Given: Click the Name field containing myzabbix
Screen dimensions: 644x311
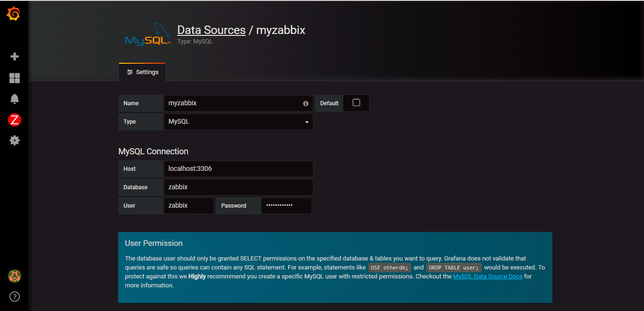Looking at the screenshot, I should [x=233, y=103].
